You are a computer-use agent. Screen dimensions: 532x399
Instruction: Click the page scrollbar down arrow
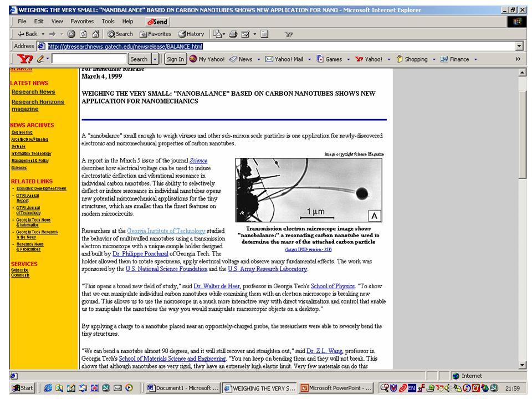click(x=523, y=365)
